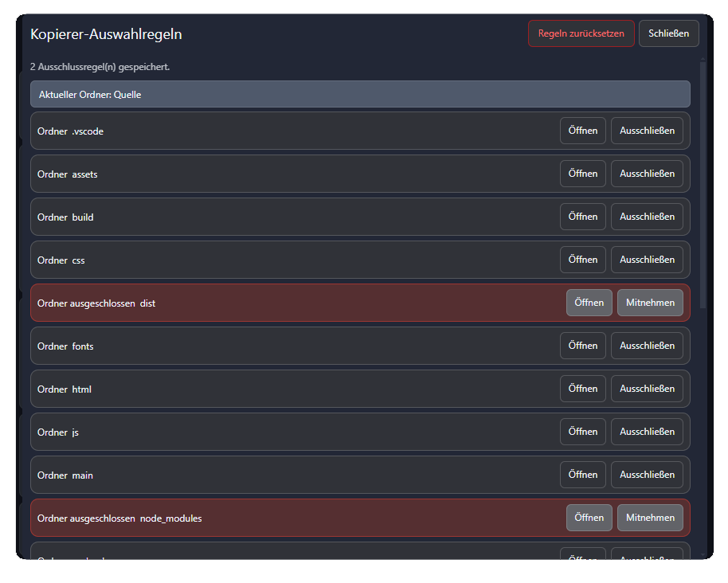
Task: Open the html folder
Action: 583,389
